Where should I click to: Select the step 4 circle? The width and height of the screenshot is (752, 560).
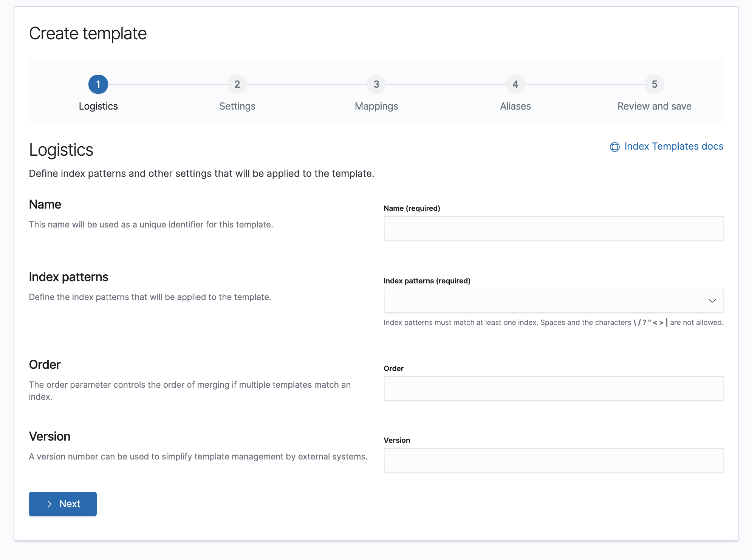tap(515, 84)
